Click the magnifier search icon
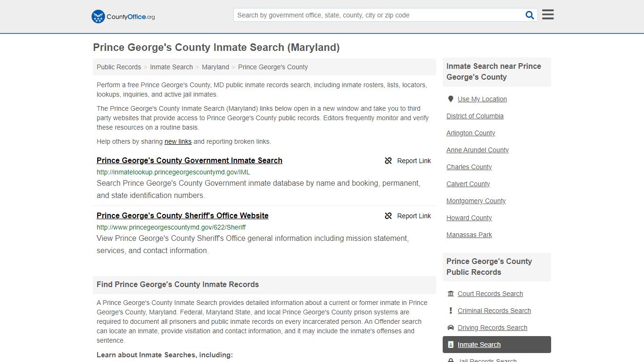 530,15
